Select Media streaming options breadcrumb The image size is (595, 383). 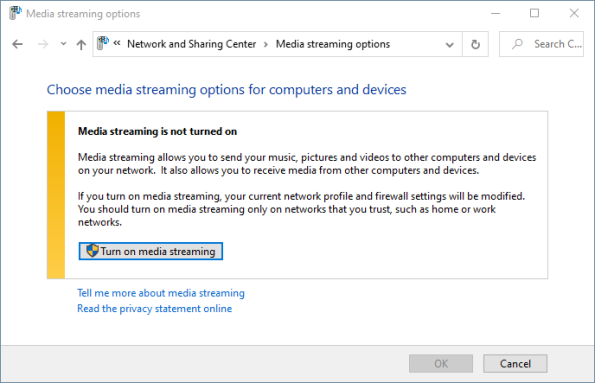click(333, 44)
